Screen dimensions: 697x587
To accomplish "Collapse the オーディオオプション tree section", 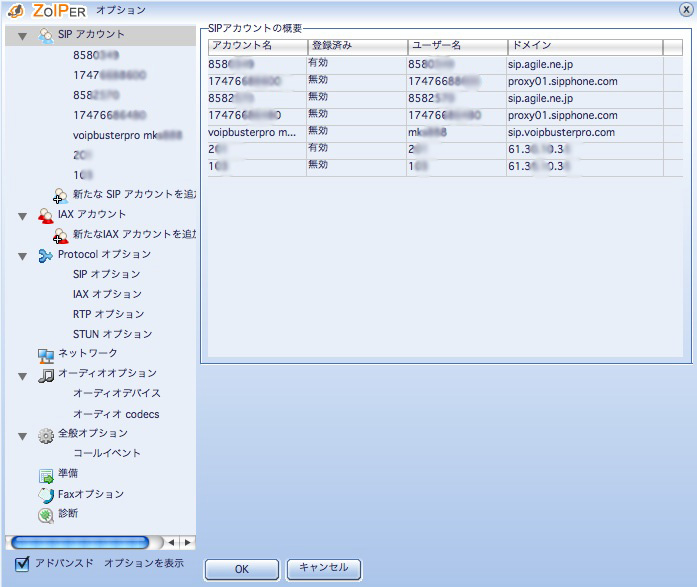I will click(x=22, y=376).
